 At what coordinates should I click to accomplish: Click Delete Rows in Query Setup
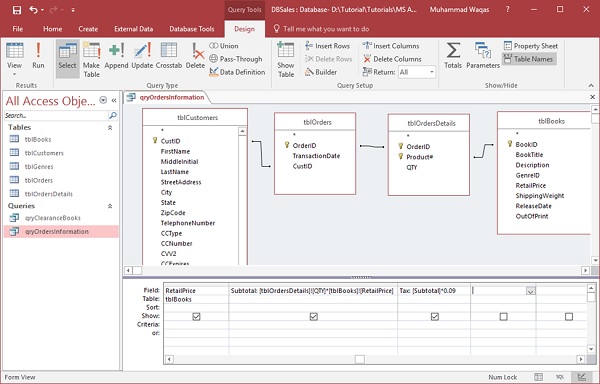[x=328, y=59]
